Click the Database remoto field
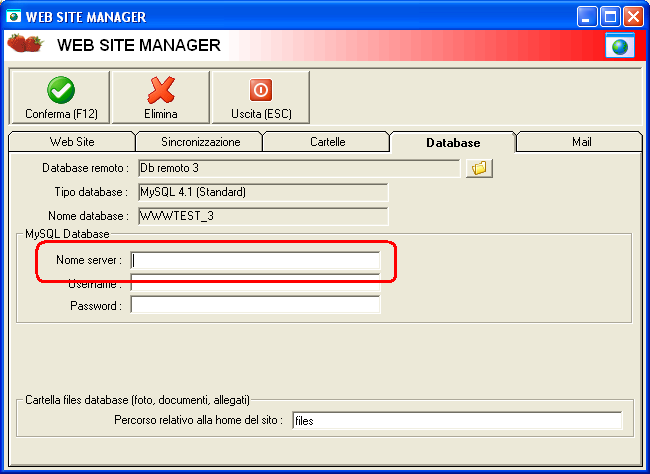 tap(299, 168)
